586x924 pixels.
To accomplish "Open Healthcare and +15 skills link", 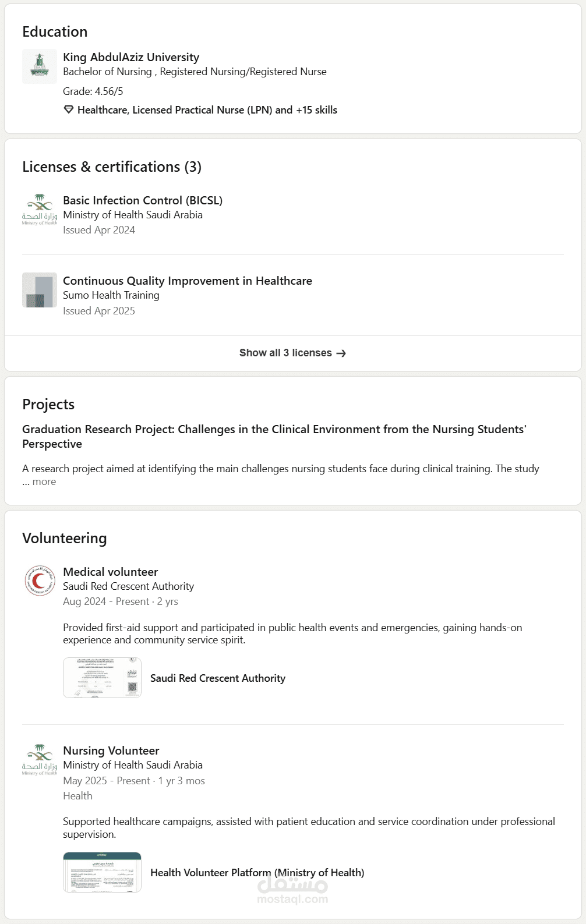I will (x=207, y=110).
